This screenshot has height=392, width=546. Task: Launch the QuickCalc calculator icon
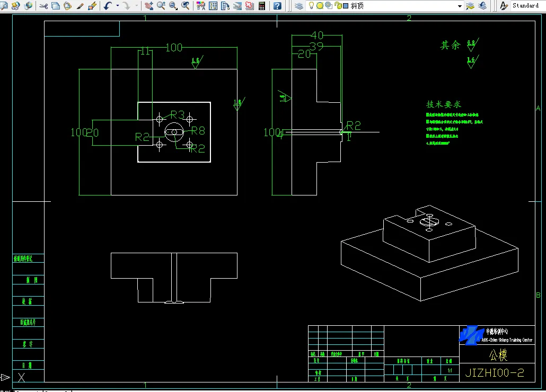coord(262,6)
